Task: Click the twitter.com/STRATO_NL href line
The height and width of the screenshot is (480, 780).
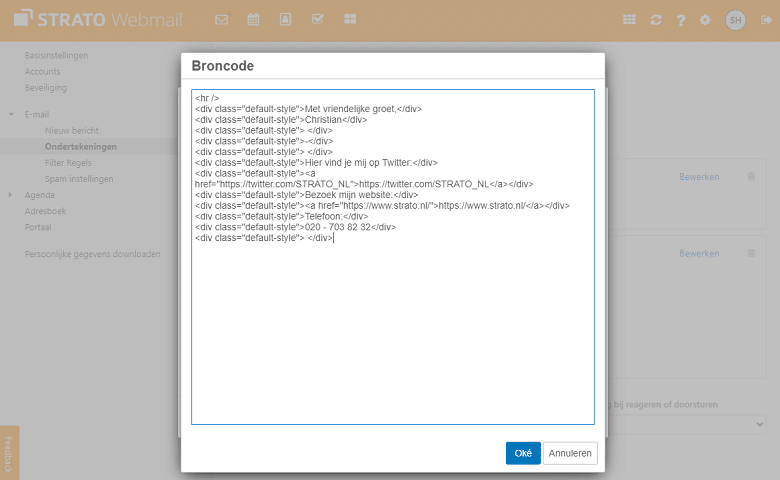Action: coord(364,184)
